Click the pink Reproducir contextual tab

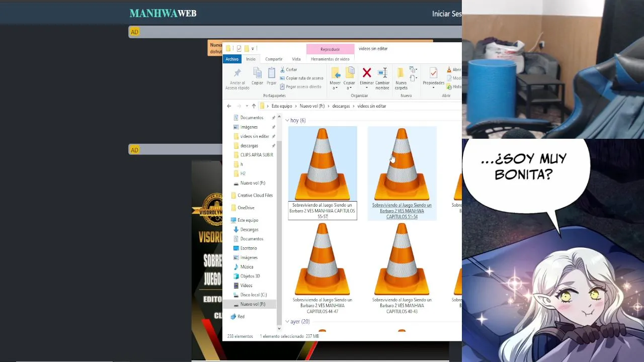tap(330, 49)
